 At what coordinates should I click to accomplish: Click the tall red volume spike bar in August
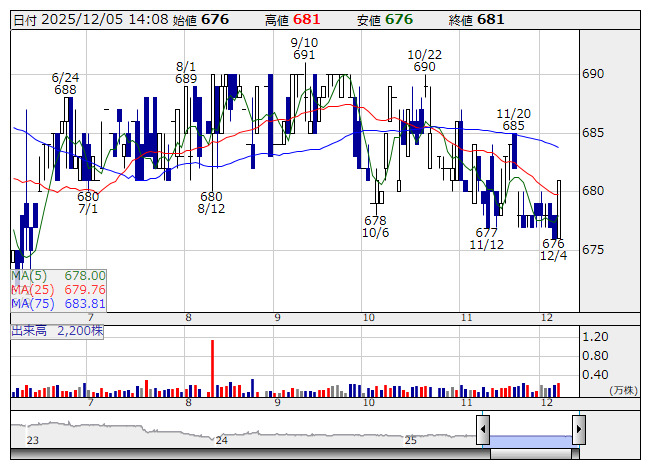coord(212,368)
